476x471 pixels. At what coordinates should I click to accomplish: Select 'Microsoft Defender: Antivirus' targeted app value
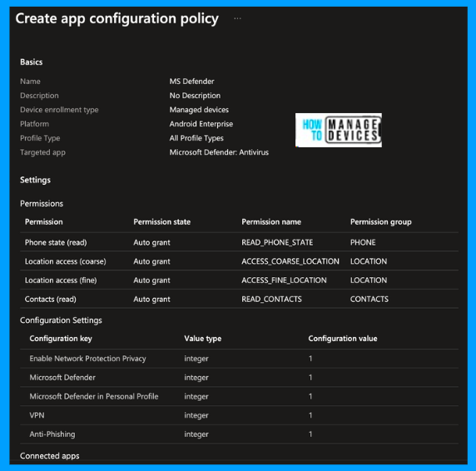(219, 152)
